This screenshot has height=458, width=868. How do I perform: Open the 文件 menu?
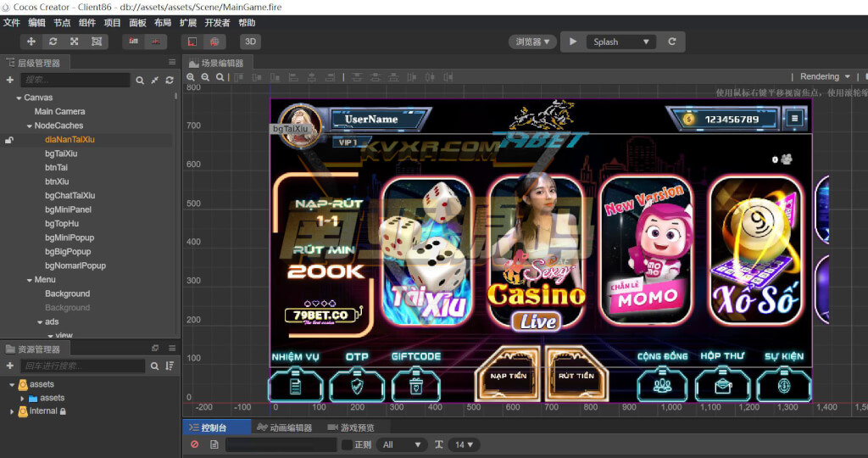click(x=12, y=23)
